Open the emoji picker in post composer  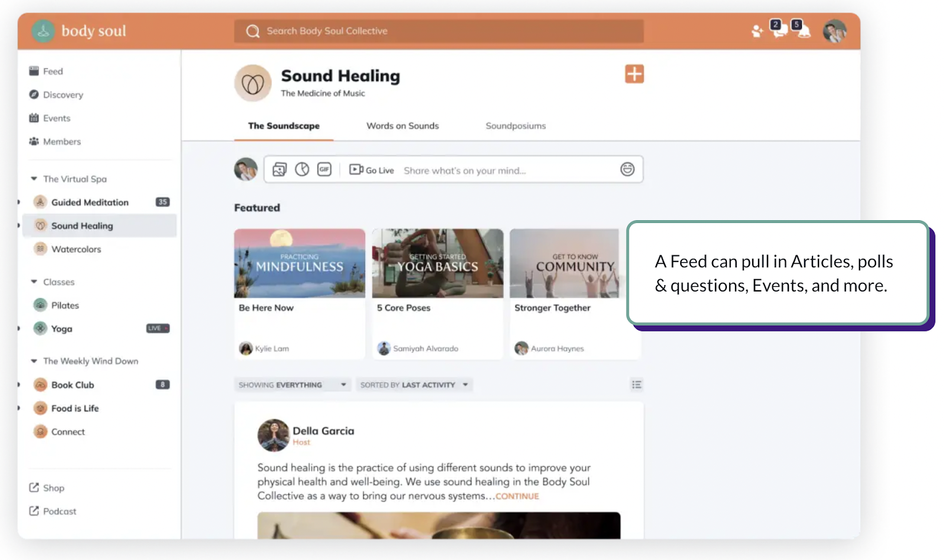(627, 170)
